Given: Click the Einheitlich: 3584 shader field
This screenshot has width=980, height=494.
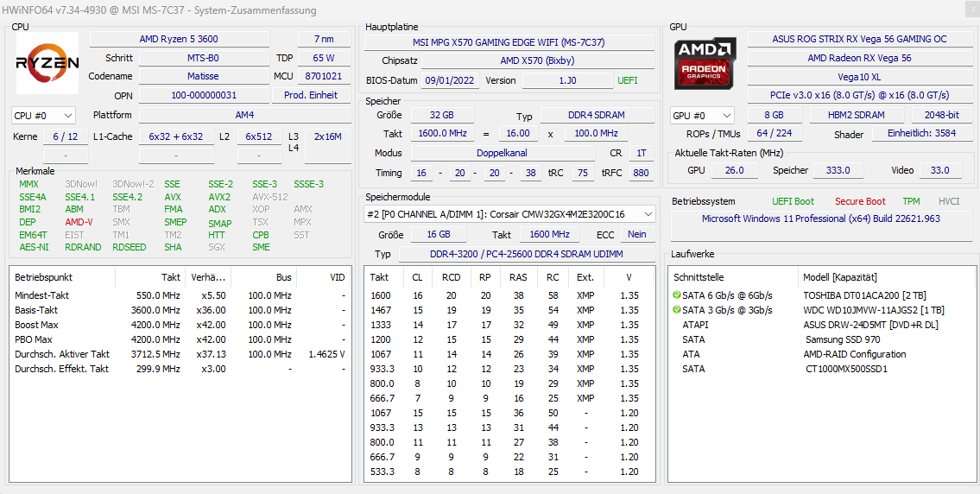Looking at the screenshot, I should coord(922,134).
